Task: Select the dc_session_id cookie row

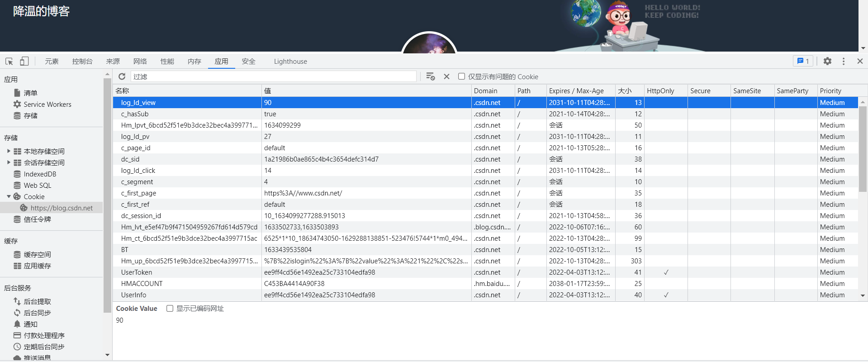Action: point(485,216)
